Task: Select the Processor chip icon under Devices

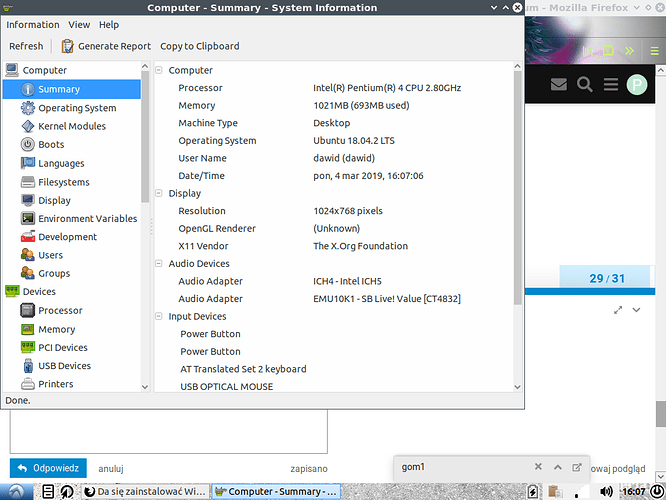Action: [x=28, y=310]
